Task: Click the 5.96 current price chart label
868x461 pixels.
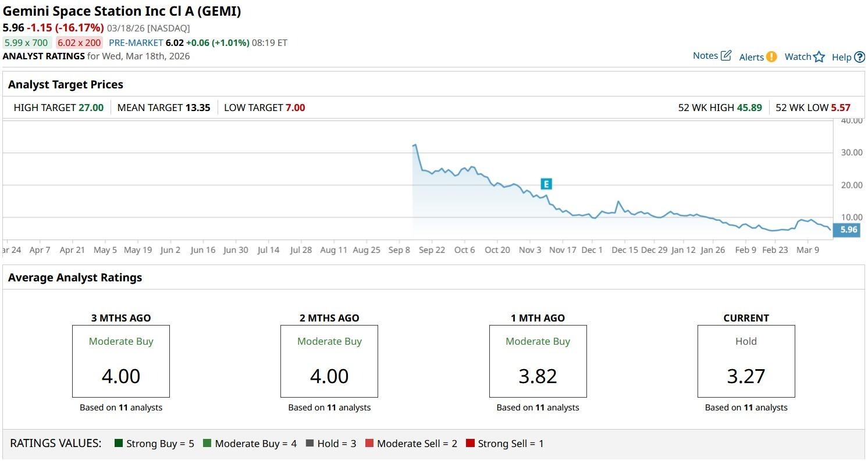Action: 848,230
